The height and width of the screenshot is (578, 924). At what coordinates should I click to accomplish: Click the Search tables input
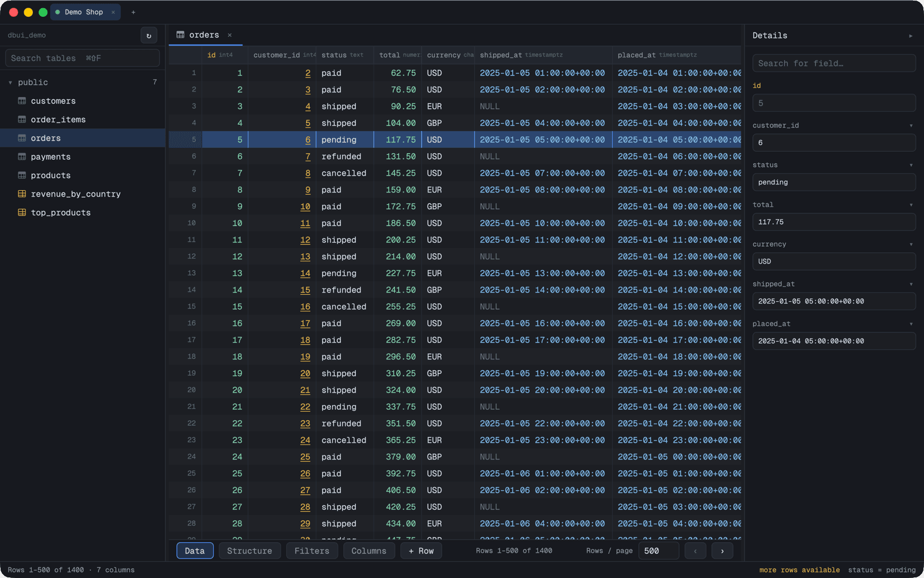click(83, 58)
